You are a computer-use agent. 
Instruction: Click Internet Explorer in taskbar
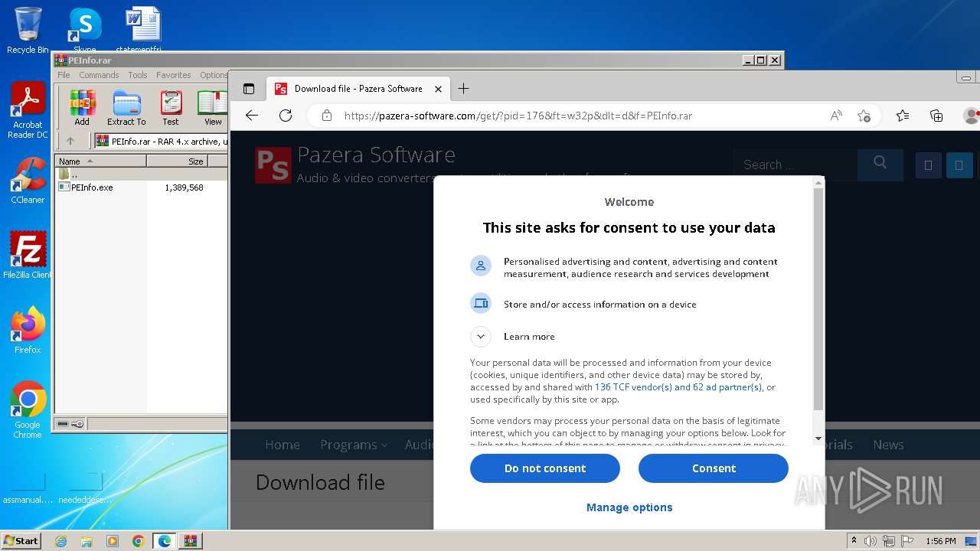[x=60, y=541]
